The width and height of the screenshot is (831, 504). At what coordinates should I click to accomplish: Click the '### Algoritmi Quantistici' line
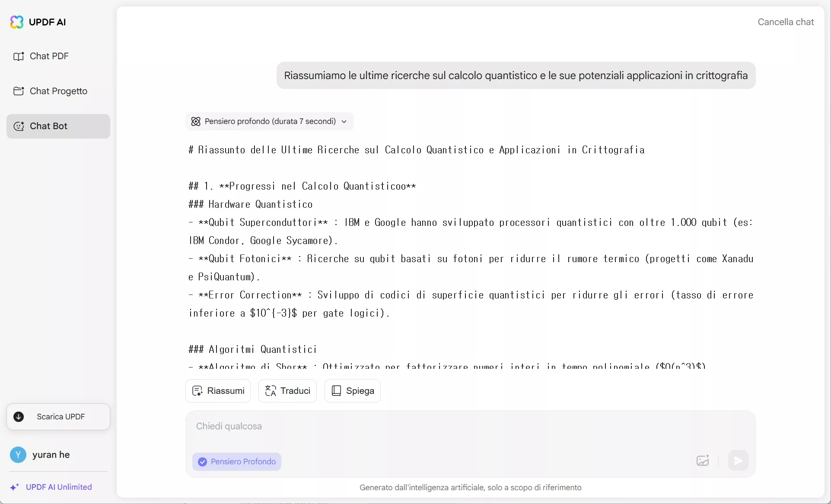click(253, 349)
